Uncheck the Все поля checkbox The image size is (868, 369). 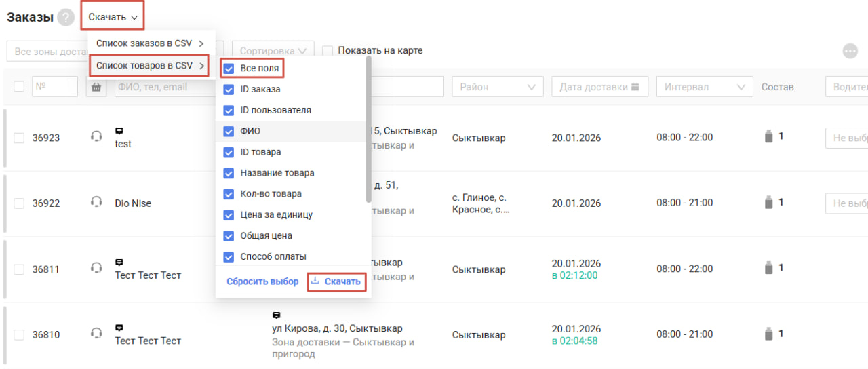(229, 69)
